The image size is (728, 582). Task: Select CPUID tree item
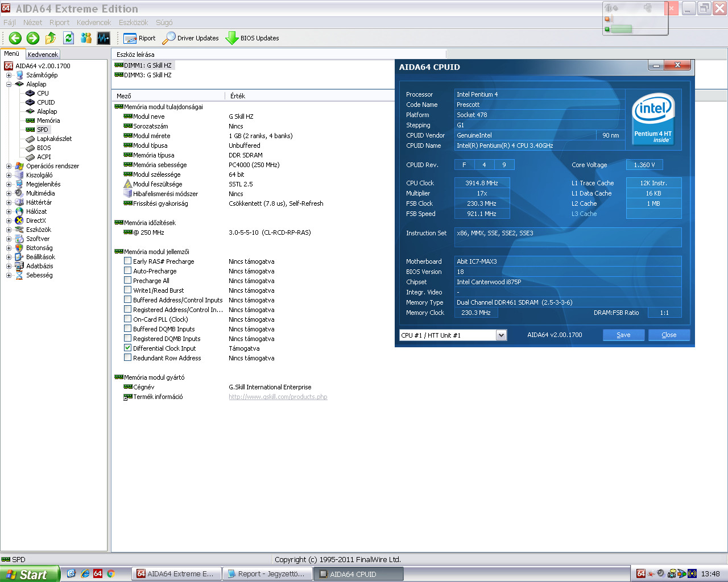(45, 102)
